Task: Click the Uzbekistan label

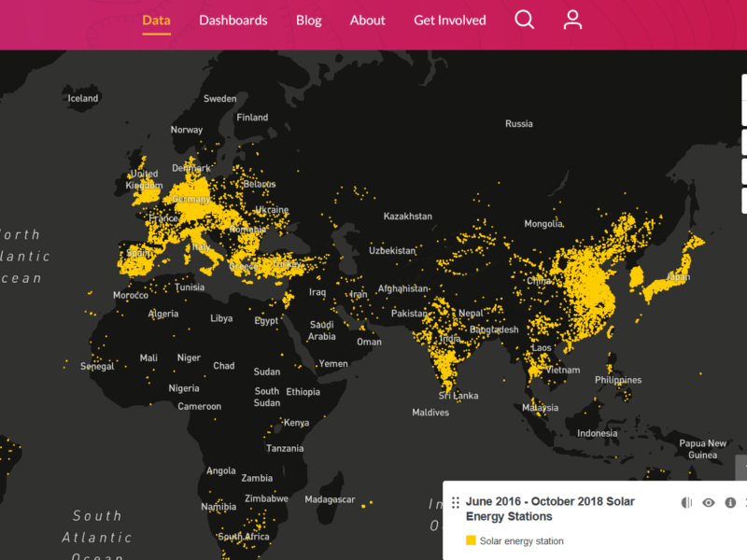Action: point(392,251)
